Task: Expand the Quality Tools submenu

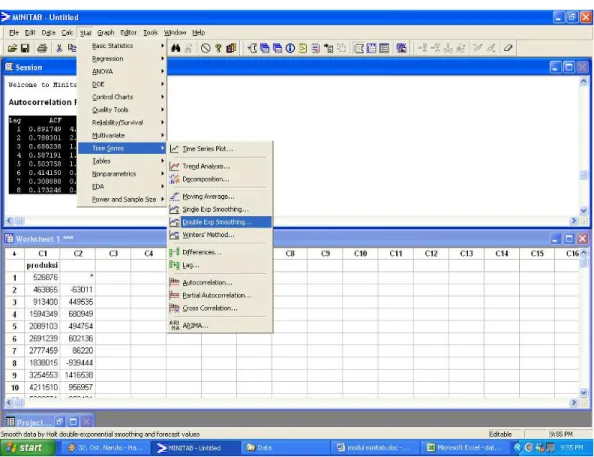Action: [x=122, y=110]
